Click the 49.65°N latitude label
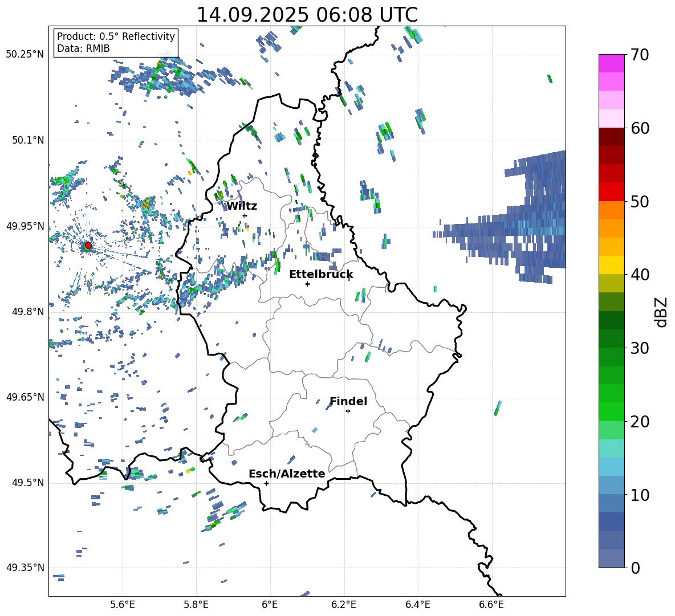This screenshot has width=675, height=616. click(x=25, y=397)
